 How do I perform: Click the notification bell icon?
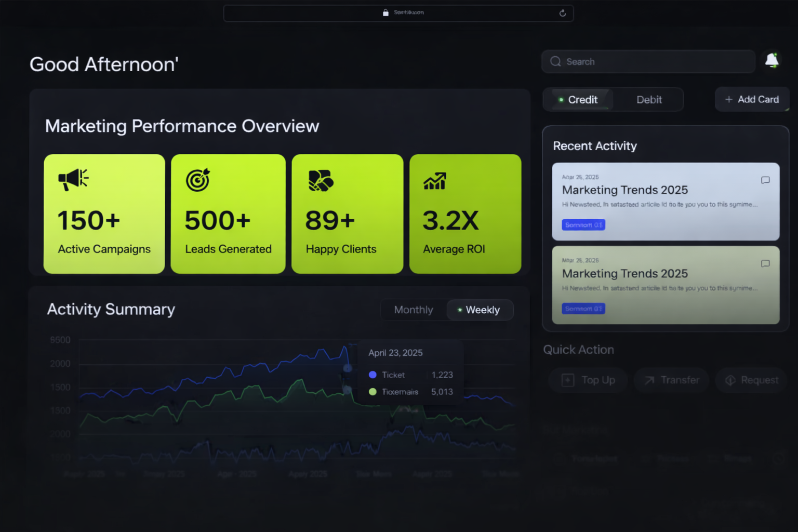[x=772, y=61]
